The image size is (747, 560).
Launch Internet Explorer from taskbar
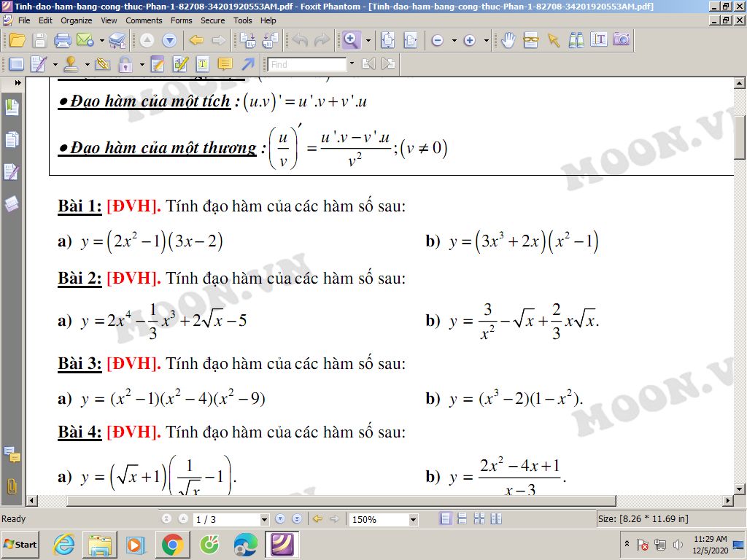pos(64,544)
